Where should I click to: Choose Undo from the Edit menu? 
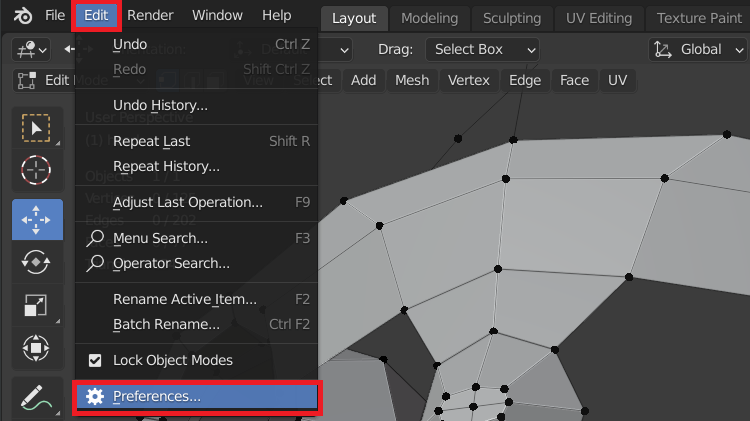197,44
